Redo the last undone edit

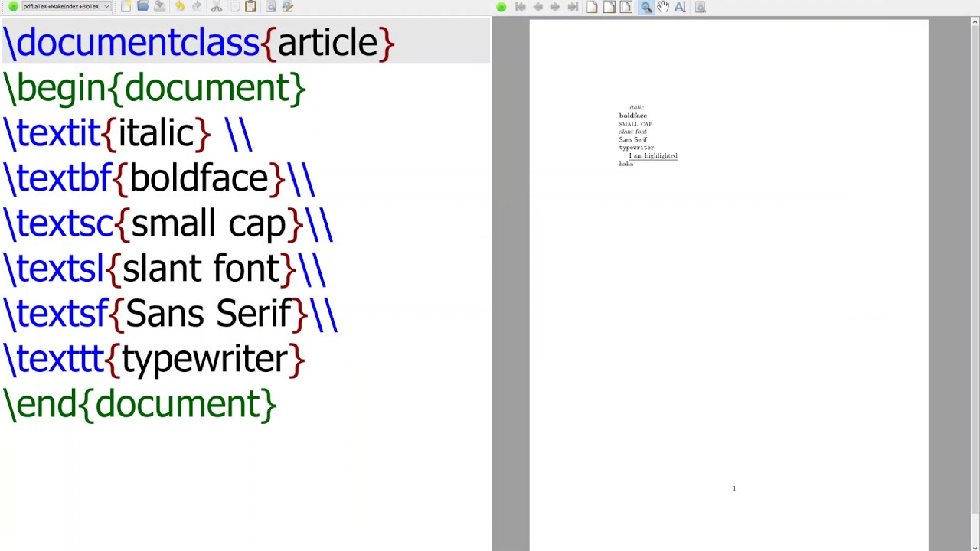pyautogui.click(x=196, y=6)
